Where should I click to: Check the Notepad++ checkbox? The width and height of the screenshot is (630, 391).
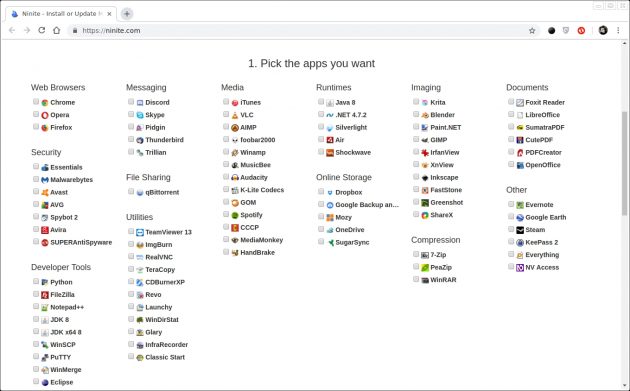(x=36, y=306)
